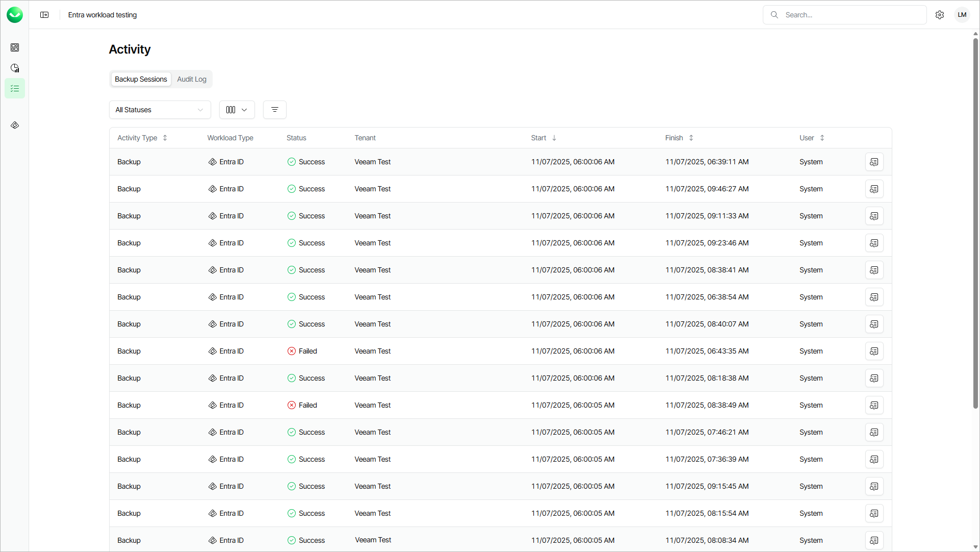
Task: Toggle the sidebar panel collapse icon
Action: [x=44, y=15]
